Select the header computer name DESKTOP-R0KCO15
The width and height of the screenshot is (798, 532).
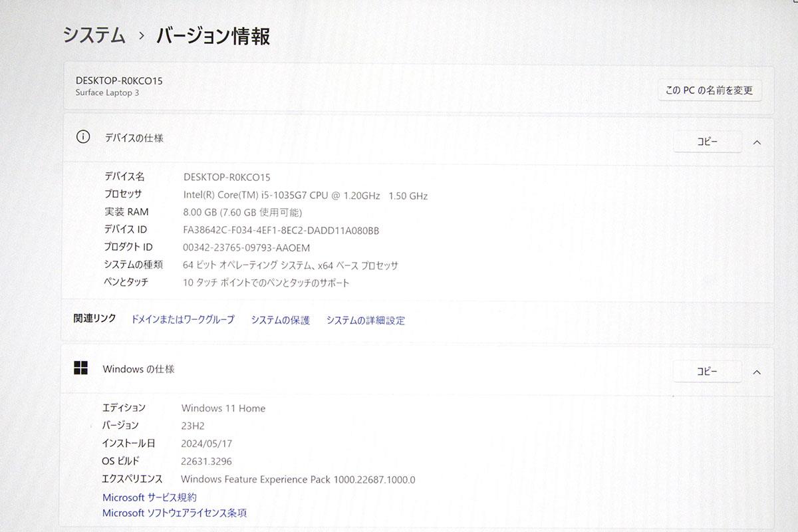pos(119,80)
